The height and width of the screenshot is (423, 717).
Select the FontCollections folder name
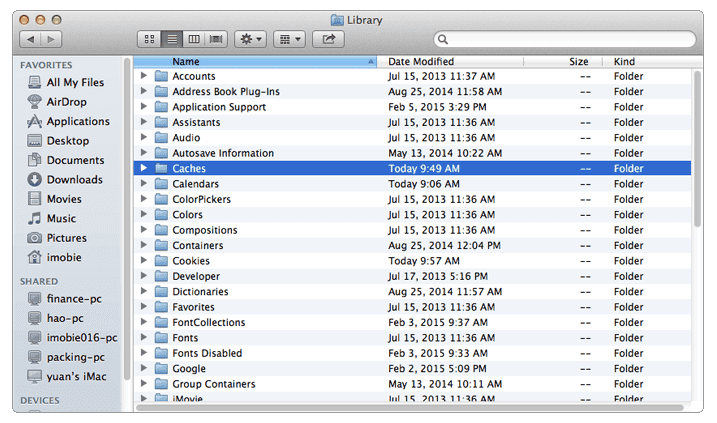pos(209,322)
